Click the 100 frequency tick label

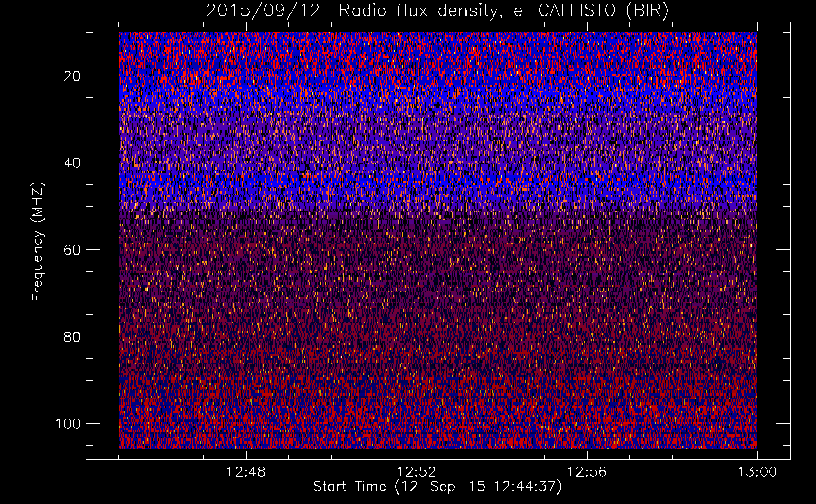coord(69,424)
